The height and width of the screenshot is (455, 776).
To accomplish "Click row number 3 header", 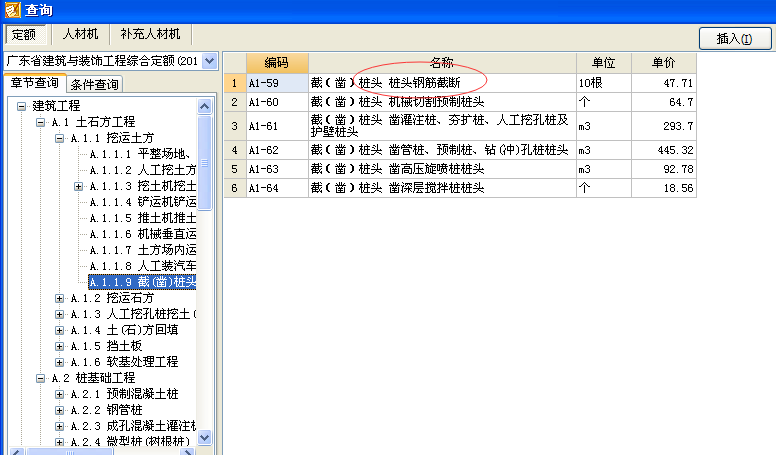I will pos(235,126).
